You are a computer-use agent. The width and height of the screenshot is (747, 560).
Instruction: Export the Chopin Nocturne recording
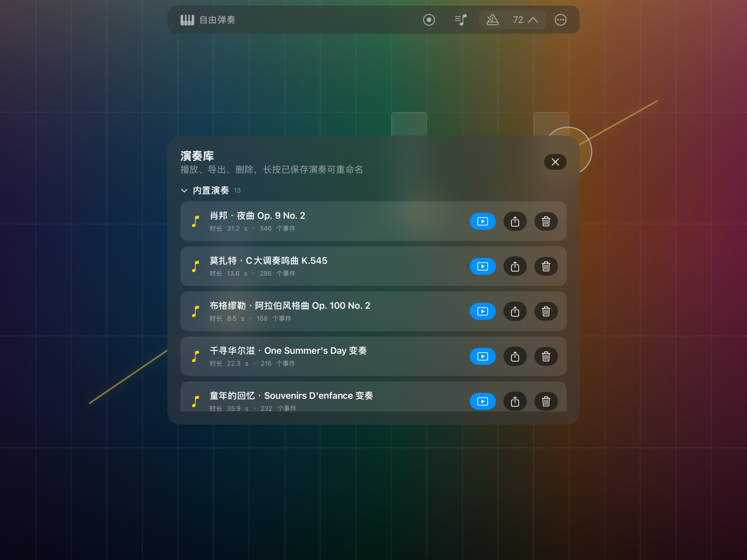(x=515, y=221)
